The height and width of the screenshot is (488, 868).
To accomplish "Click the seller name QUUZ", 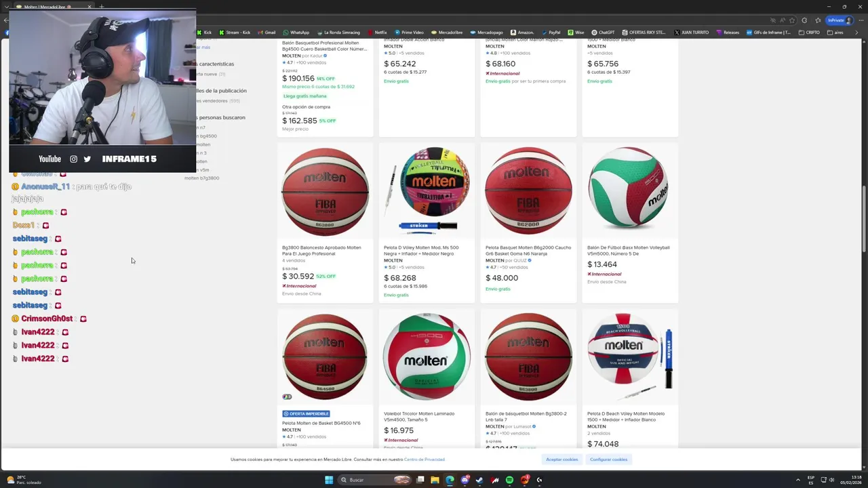I will 520,260.
